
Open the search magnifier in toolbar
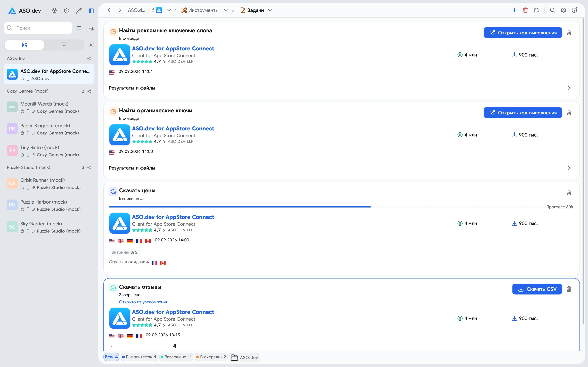tap(553, 10)
